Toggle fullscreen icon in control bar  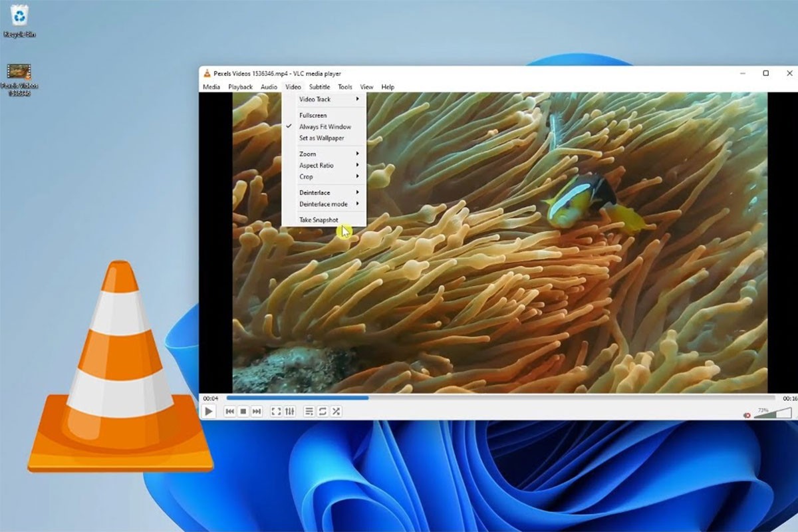[x=276, y=412]
